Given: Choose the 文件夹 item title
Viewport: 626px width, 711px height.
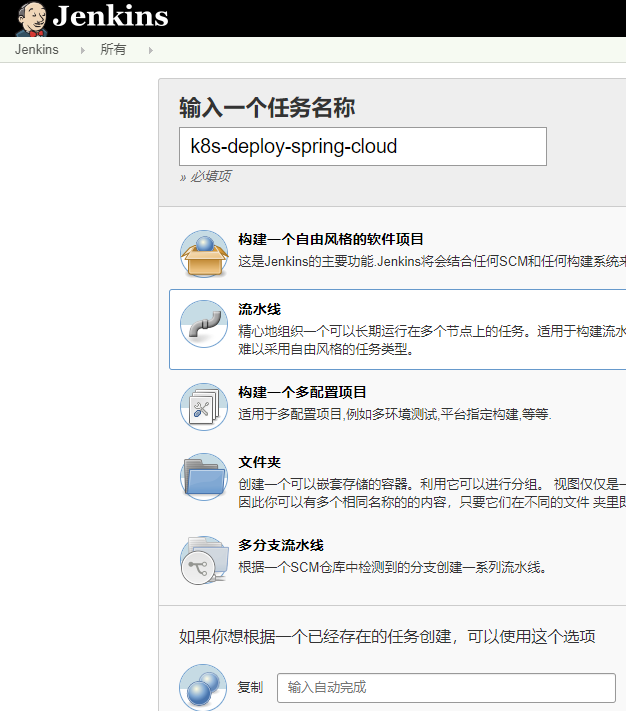Looking at the screenshot, I should [x=259, y=462].
